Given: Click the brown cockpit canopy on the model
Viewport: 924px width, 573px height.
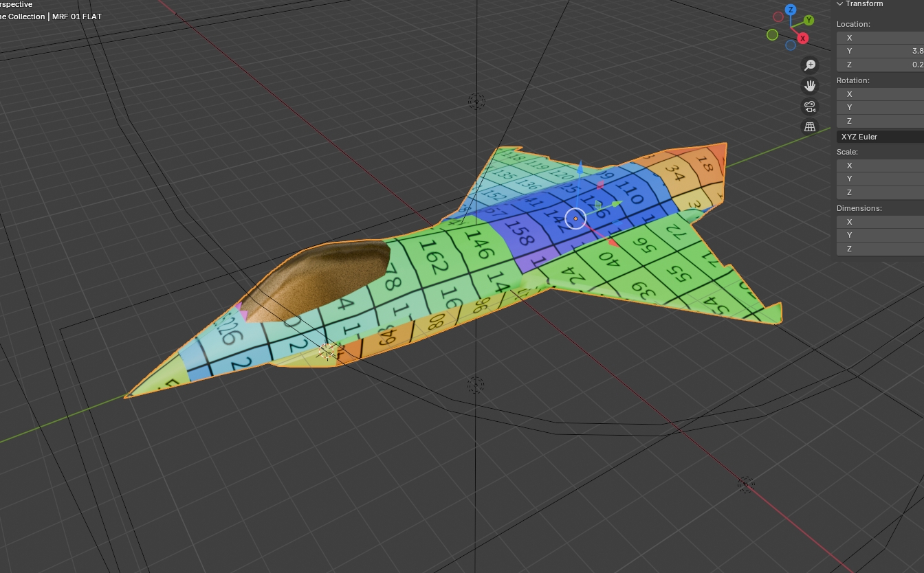Looking at the screenshot, I should pos(316,280).
